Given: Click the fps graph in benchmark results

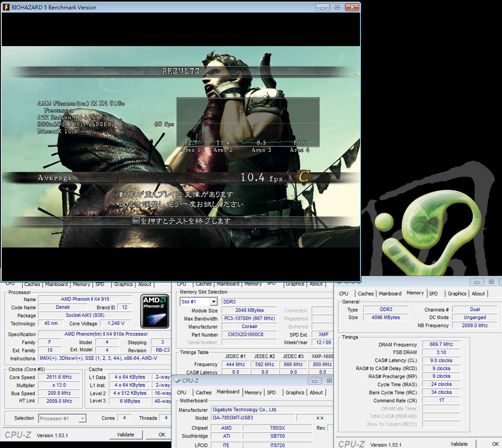Looking at the screenshot, I should click(248, 122).
